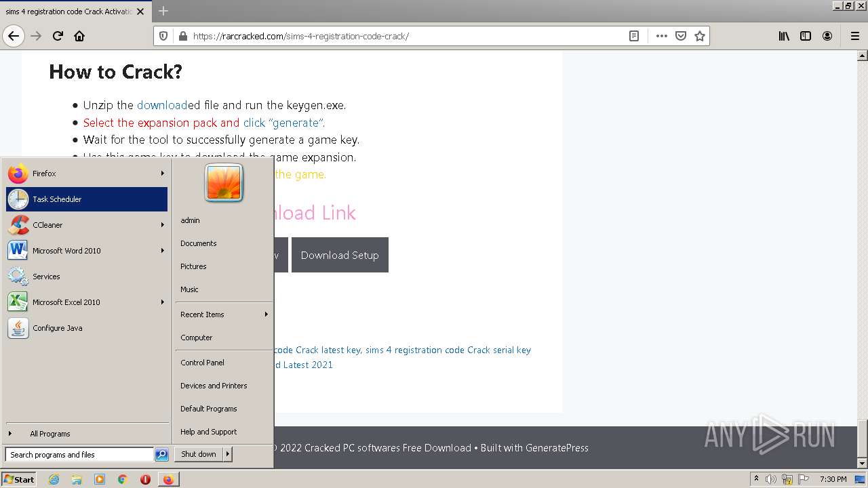
Task: Launch Microsoft Excel 2010
Action: (87, 302)
